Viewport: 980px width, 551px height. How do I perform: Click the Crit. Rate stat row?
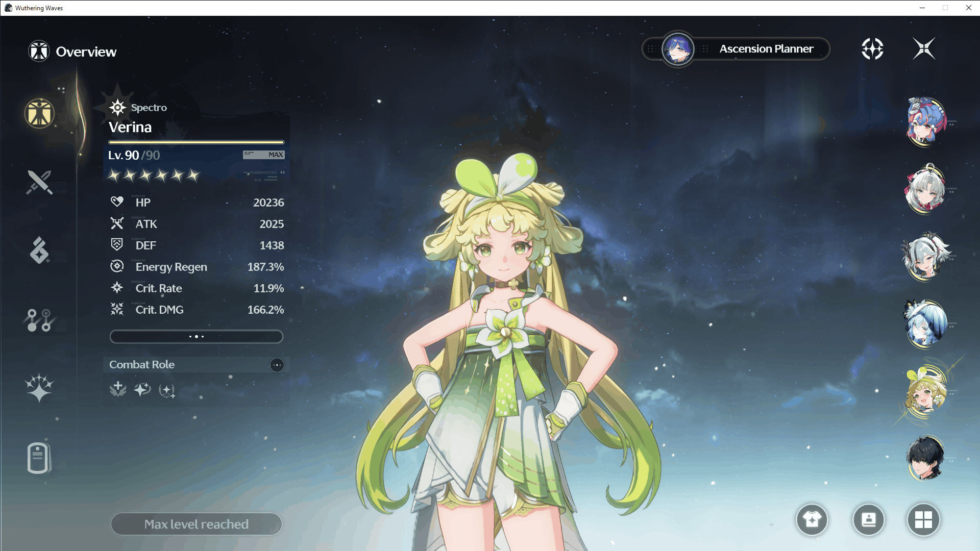tap(197, 288)
